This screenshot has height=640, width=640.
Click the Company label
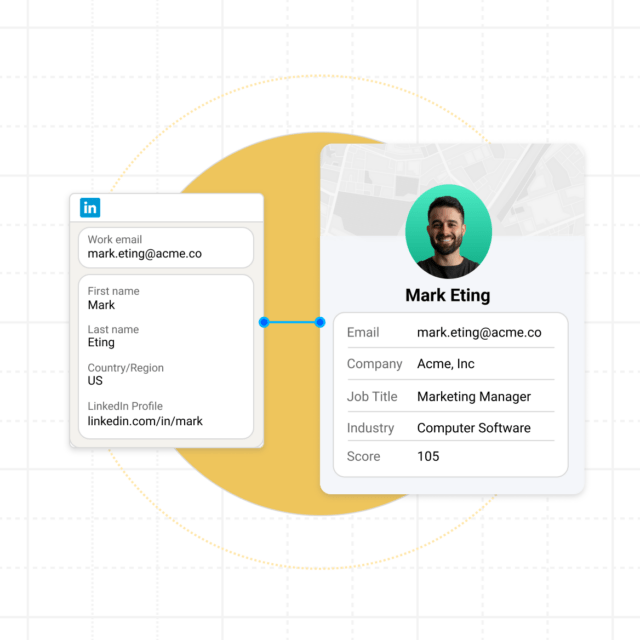374,364
